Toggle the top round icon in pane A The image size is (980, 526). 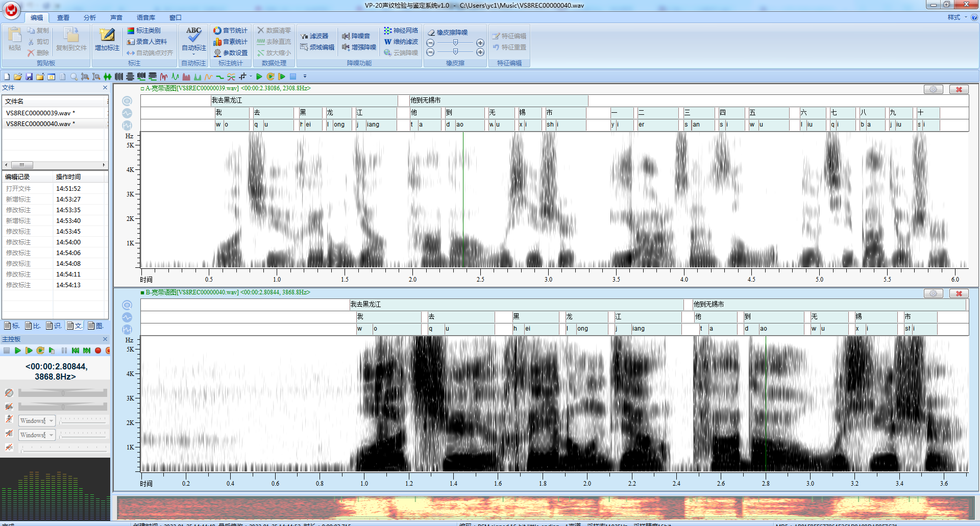(x=127, y=101)
